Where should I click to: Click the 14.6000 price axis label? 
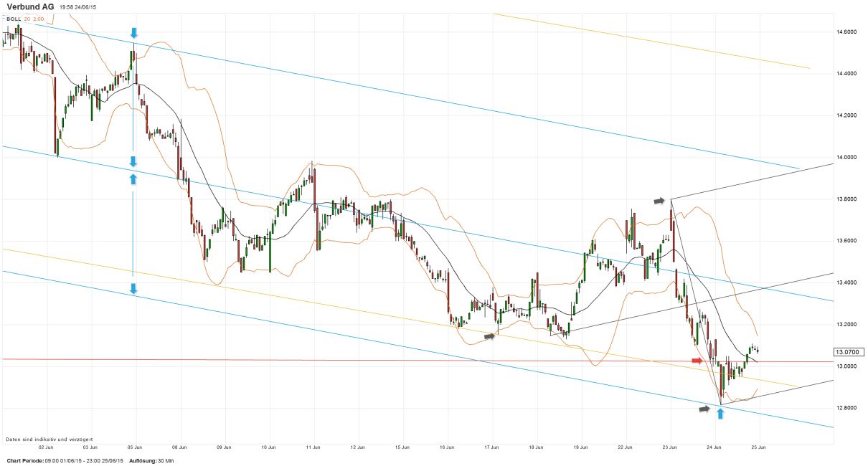point(847,32)
